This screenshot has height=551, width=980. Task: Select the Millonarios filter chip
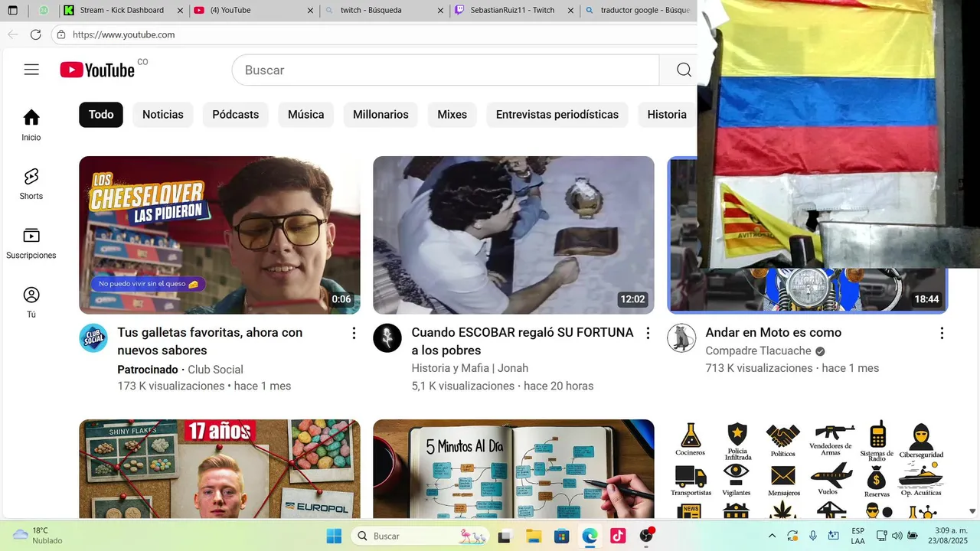coord(381,114)
